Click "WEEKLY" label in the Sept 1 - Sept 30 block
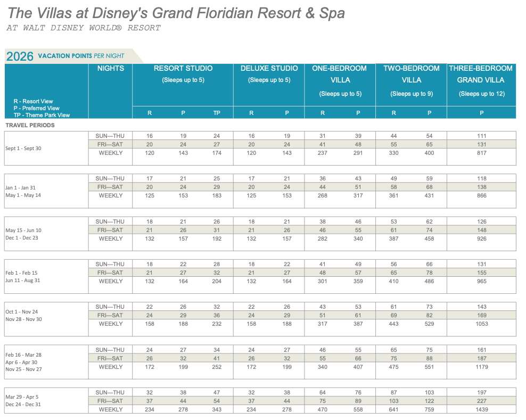 click(111, 153)
